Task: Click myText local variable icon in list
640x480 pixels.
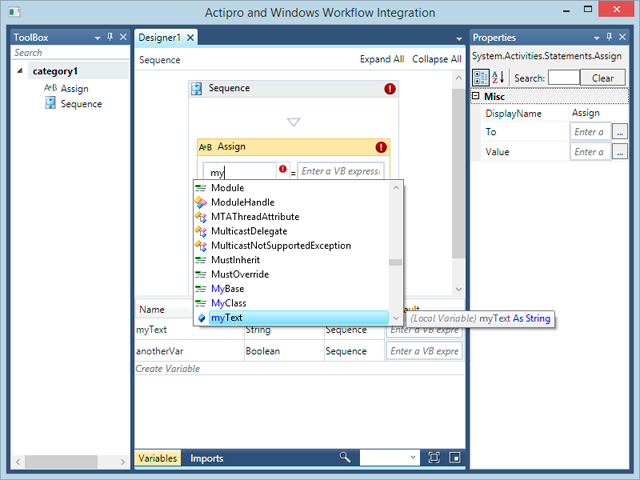Action: 201,318
